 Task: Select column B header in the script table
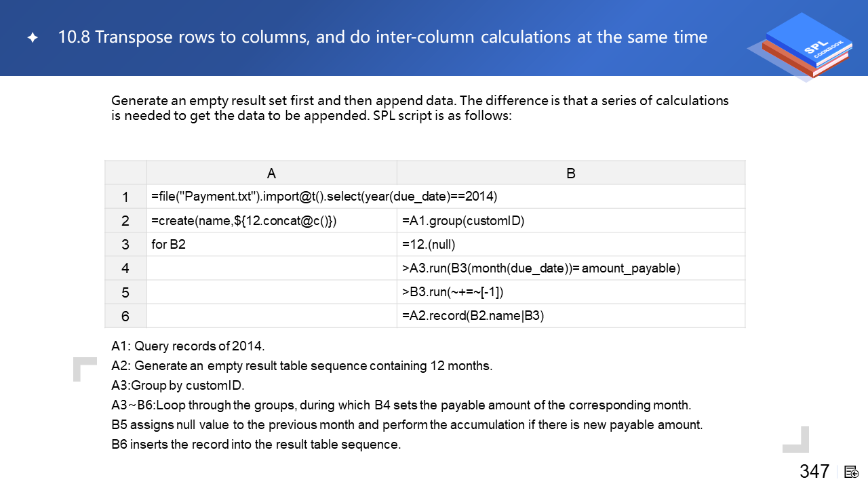[570, 174]
